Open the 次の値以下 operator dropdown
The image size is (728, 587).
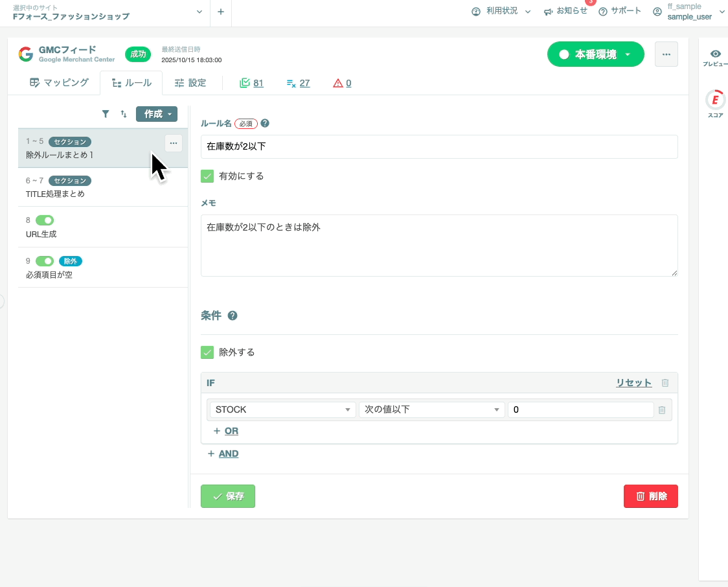tap(432, 409)
